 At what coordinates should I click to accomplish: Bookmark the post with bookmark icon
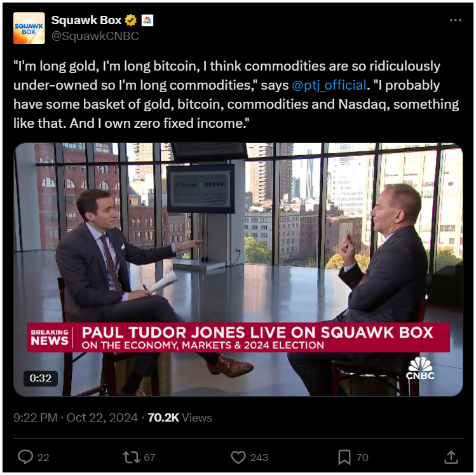coord(344,457)
